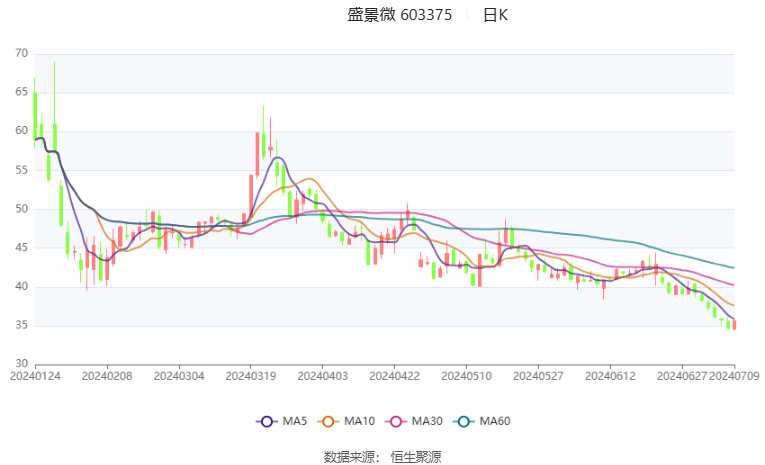
Task: Click x-axis date label 20240403
Action: pos(322,376)
